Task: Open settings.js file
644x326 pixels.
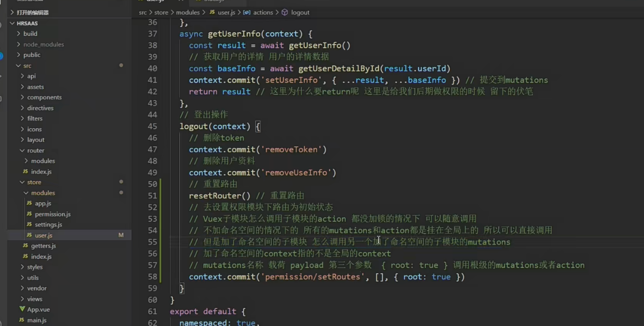Action: (x=48, y=224)
